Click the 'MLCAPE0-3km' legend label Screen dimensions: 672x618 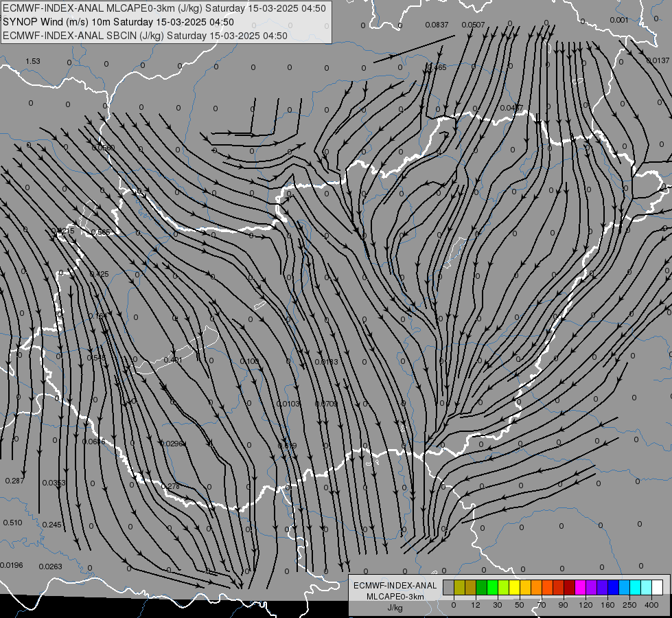click(395, 597)
